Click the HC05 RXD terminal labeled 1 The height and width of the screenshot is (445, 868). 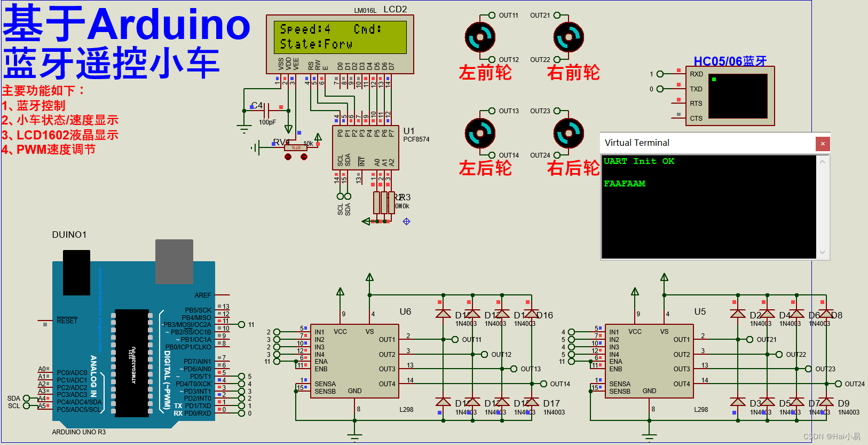[x=660, y=74]
